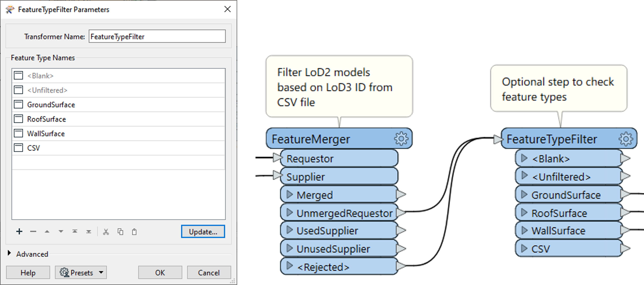The width and height of the screenshot is (644, 285).
Task: Click the move down arrow icon
Action: click(61, 232)
